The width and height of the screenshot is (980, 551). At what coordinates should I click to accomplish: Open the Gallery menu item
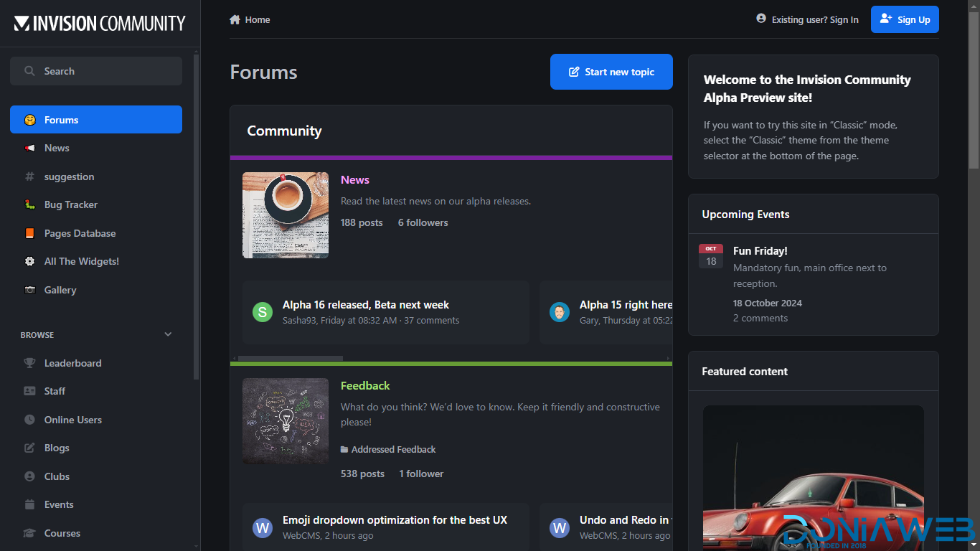96,290
